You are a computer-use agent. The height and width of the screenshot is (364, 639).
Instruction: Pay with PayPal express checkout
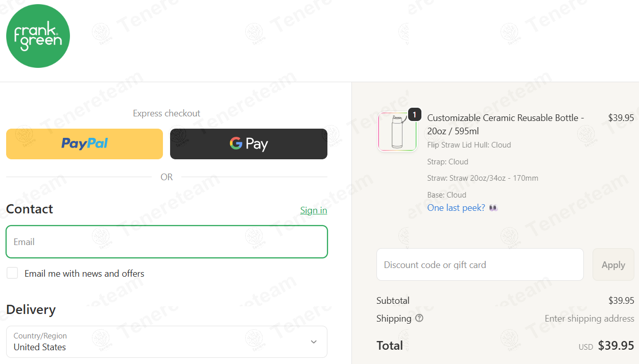click(x=84, y=144)
